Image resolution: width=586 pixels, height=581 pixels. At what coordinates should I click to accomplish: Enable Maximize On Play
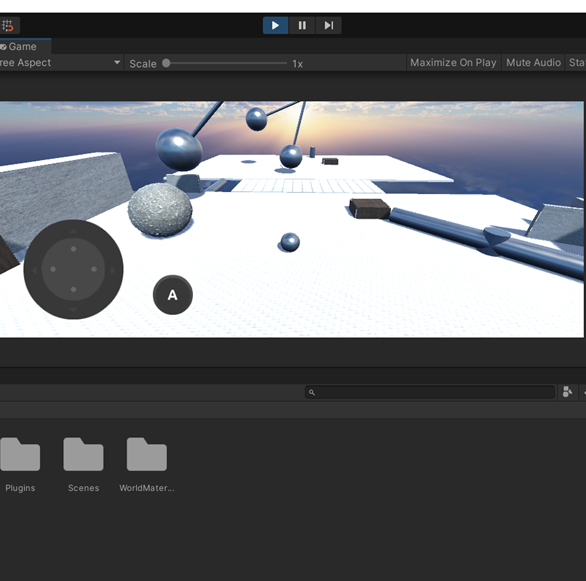tap(453, 63)
